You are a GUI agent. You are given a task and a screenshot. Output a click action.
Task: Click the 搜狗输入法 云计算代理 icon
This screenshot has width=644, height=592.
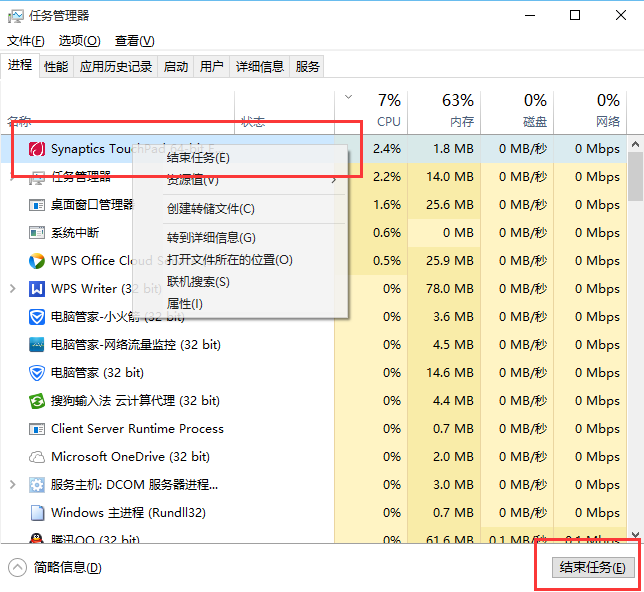pos(37,401)
